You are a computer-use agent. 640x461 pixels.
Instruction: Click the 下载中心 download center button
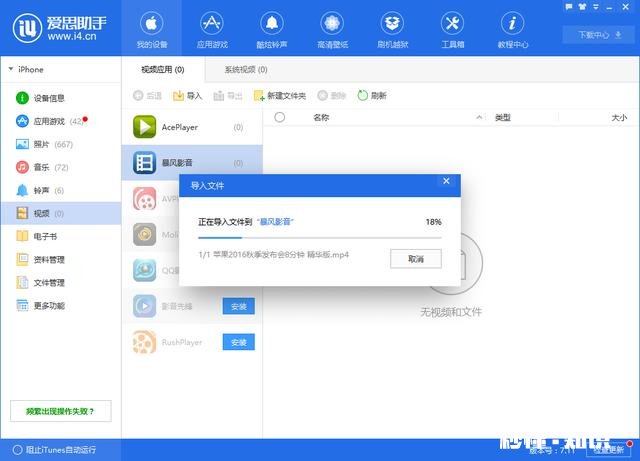600,35
